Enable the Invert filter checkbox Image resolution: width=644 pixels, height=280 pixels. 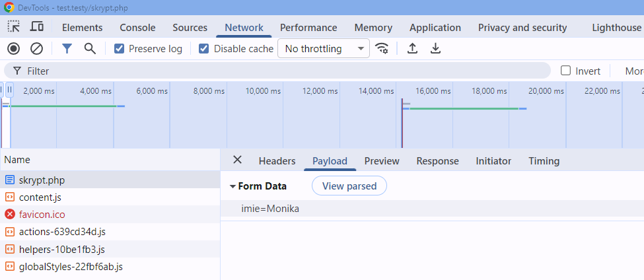[565, 71]
